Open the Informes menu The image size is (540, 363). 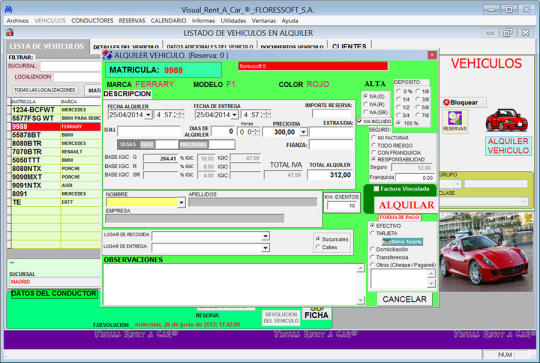[204, 21]
